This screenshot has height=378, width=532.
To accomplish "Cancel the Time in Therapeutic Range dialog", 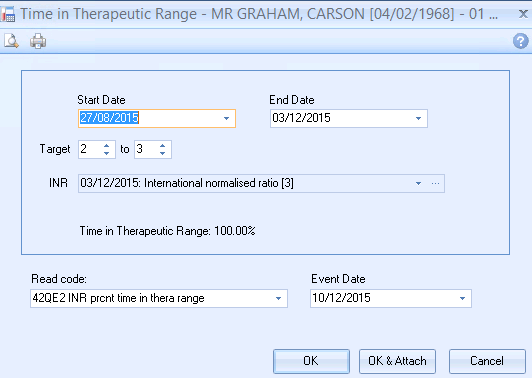I will [x=487, y=361].
